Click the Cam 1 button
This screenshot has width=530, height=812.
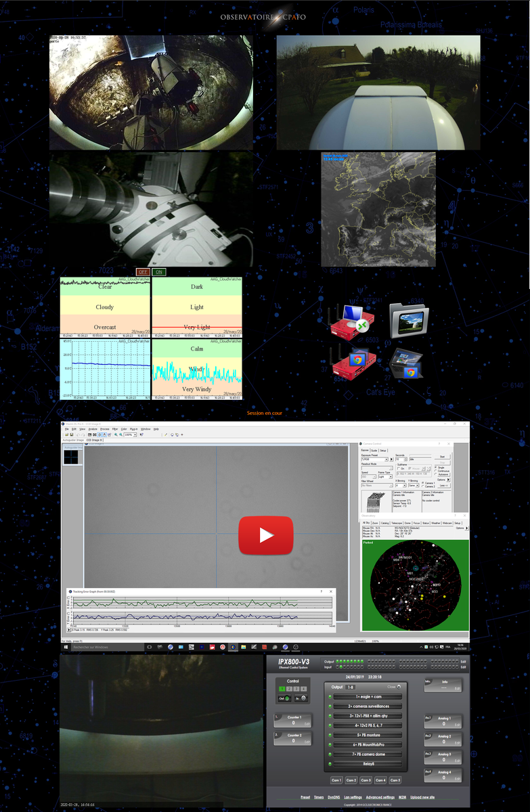click(336, 780)
